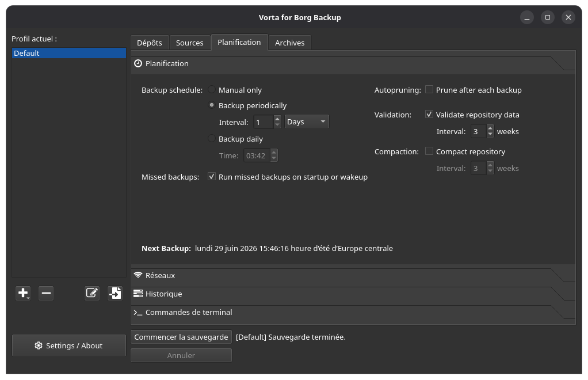Viewport: 588px width, 380px height.
Task: Decrease validation interval weeks with down arrow
Action: coord(490,134)
